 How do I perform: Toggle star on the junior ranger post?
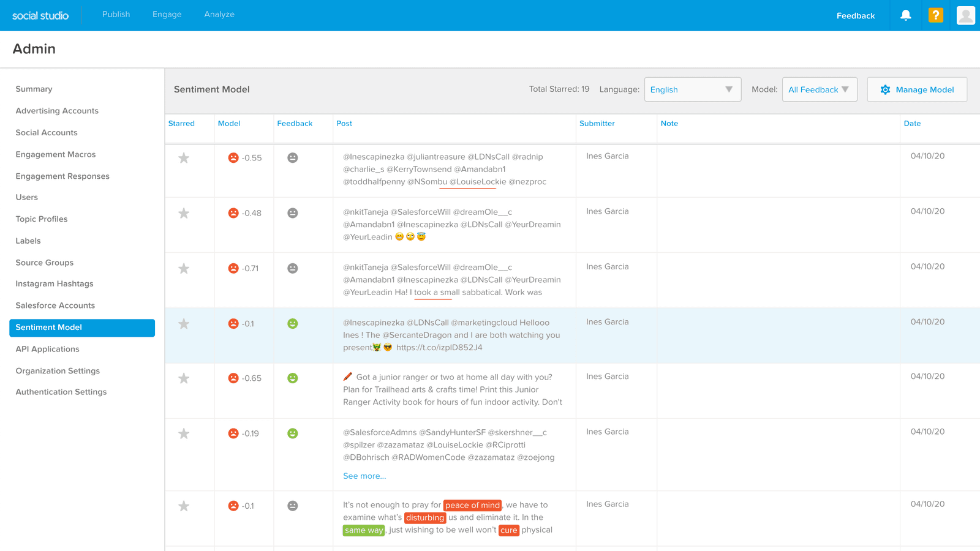click(184, 378)
